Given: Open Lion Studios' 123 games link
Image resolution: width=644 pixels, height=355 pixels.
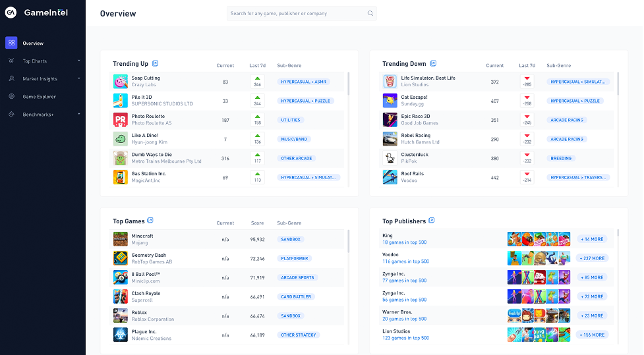Looking at the screenshot, I should (405, 338).
